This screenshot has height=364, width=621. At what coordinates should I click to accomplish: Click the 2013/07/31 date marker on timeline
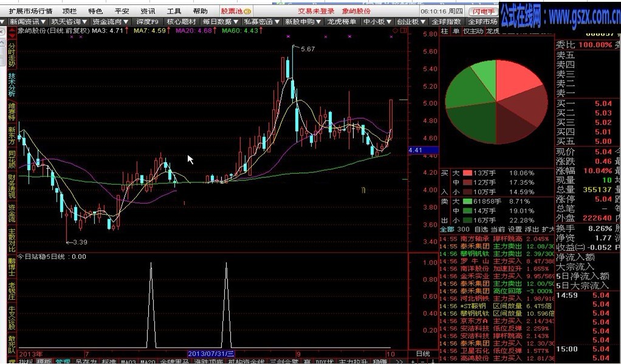[x=211, y=354]
